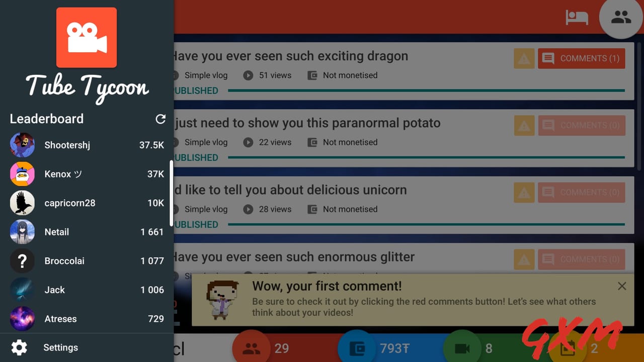
Task: Tap the bed rest icon
Action: 577,18
